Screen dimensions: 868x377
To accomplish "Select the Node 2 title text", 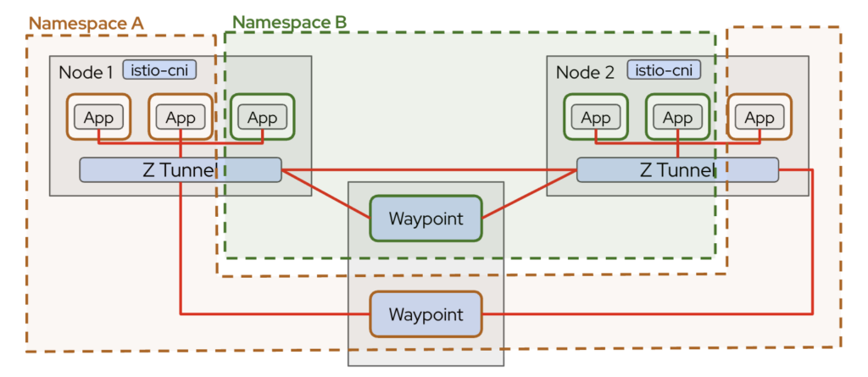I will (585, 72).
